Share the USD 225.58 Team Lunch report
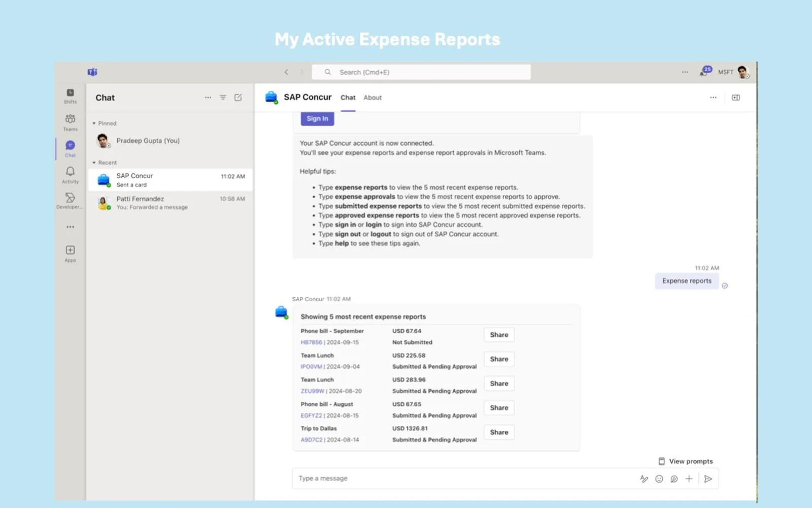 coord(499,359)
